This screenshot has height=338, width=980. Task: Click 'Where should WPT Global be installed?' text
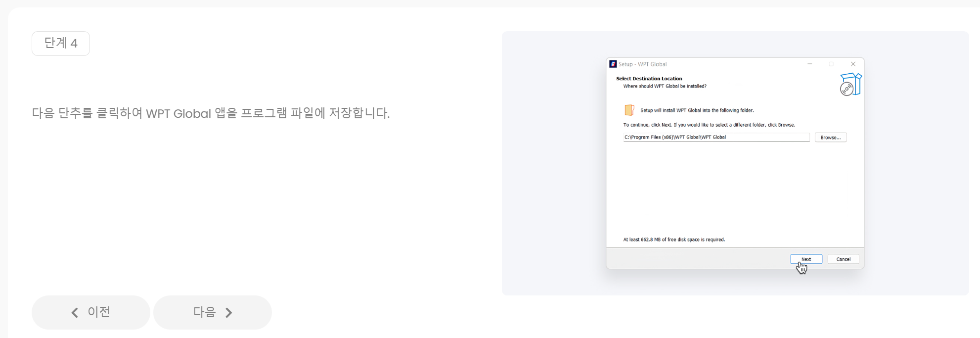[x=665, y=86]
